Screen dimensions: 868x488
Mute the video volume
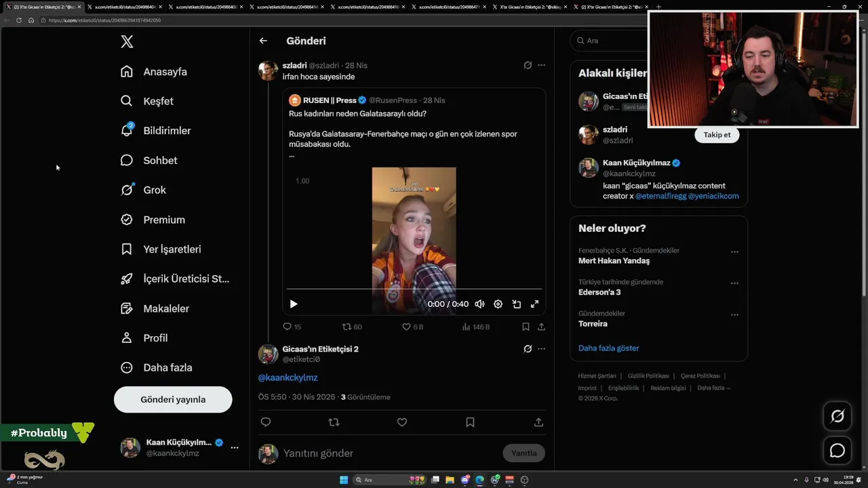click(x=479, y=304)
